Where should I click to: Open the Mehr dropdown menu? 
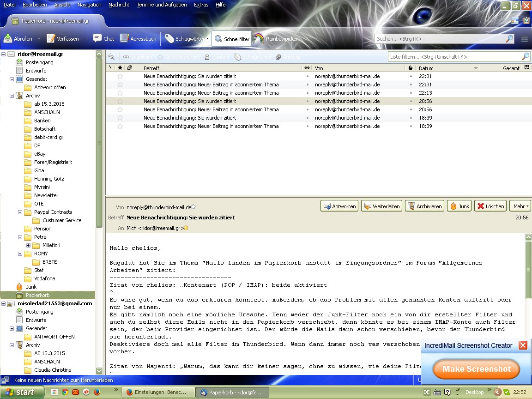[521, 206]
